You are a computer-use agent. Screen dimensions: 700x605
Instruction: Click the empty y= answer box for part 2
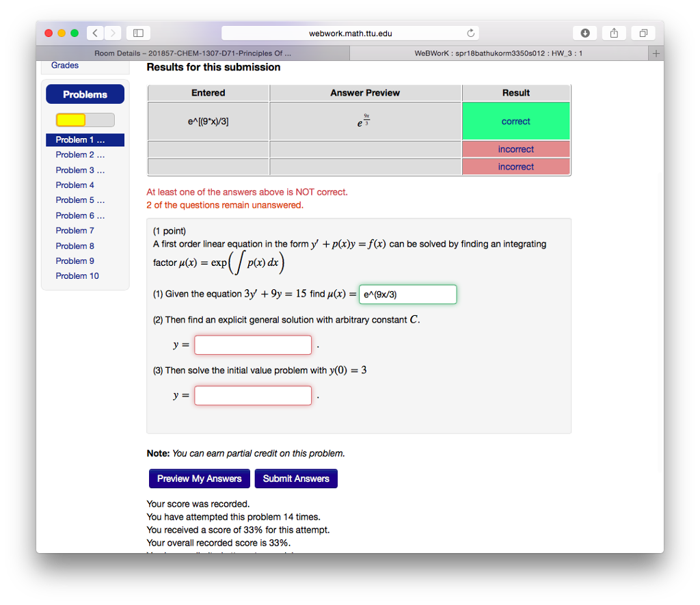pyautogui.click(x=252, y=345)
